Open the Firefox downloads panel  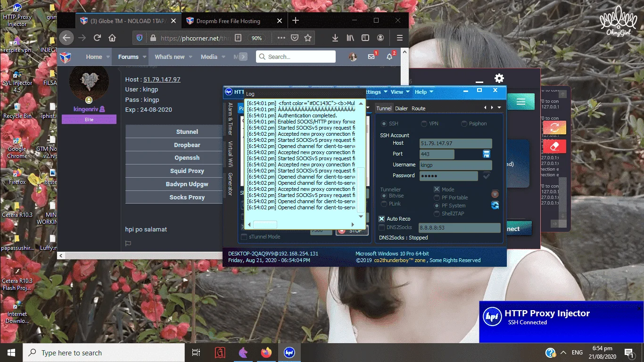[x=335, y=38]
